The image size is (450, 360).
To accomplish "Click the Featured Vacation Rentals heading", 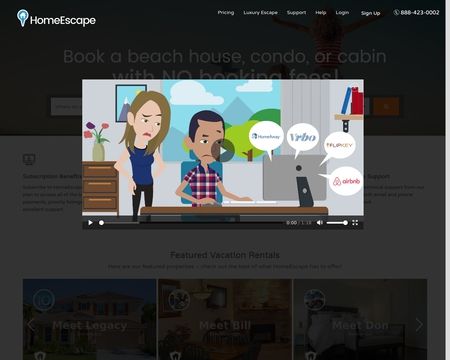I will (x=225, y=255).
